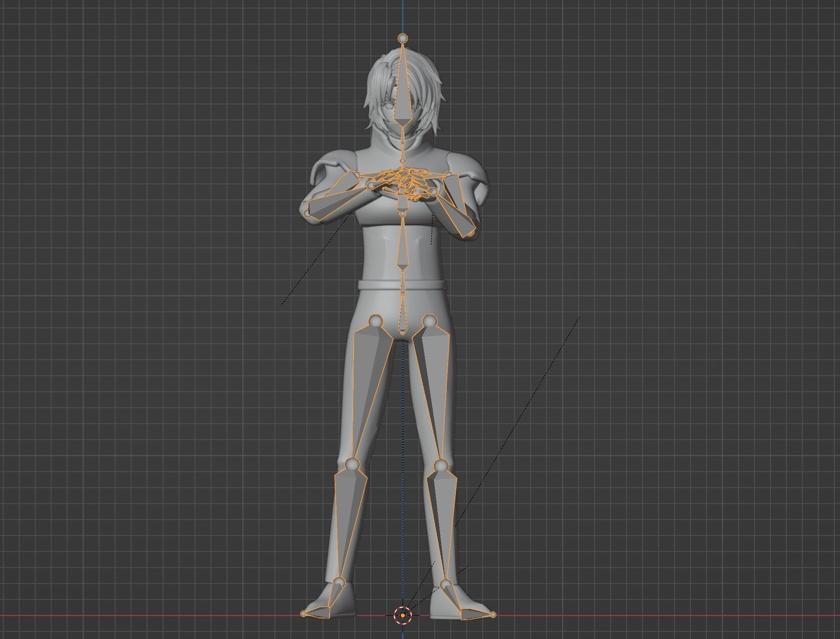Click the toe tip joint on viewer's left
Image resolution: width=840 pixels, height=639 pixels.
tap(303, 614)
